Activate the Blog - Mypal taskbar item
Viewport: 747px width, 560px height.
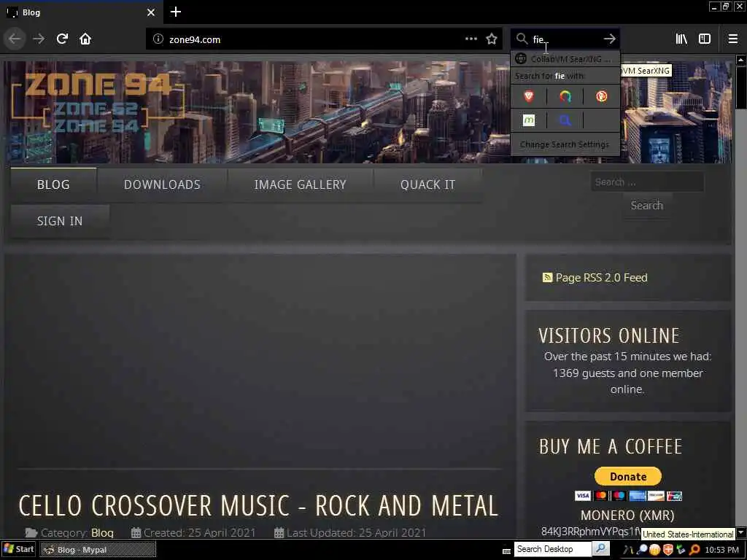(x=98, y=550)
